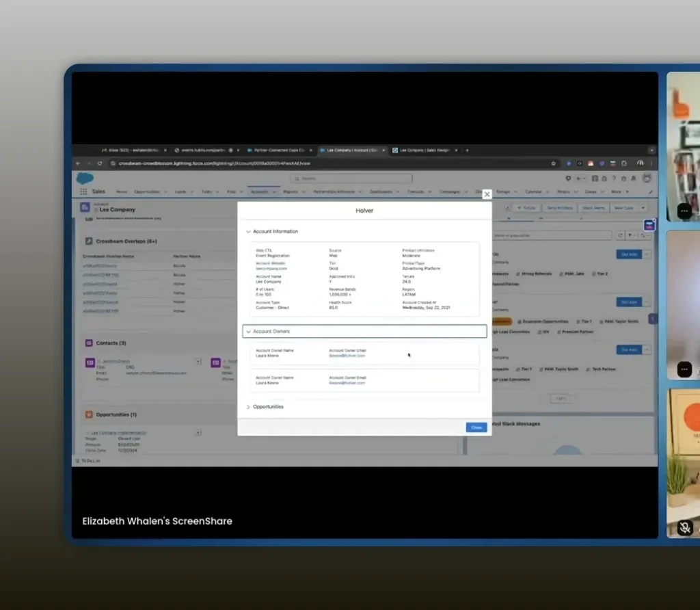Click the first Laura Keene owner email link
Viewport: 700px width, 610px height.
point(347,356)
